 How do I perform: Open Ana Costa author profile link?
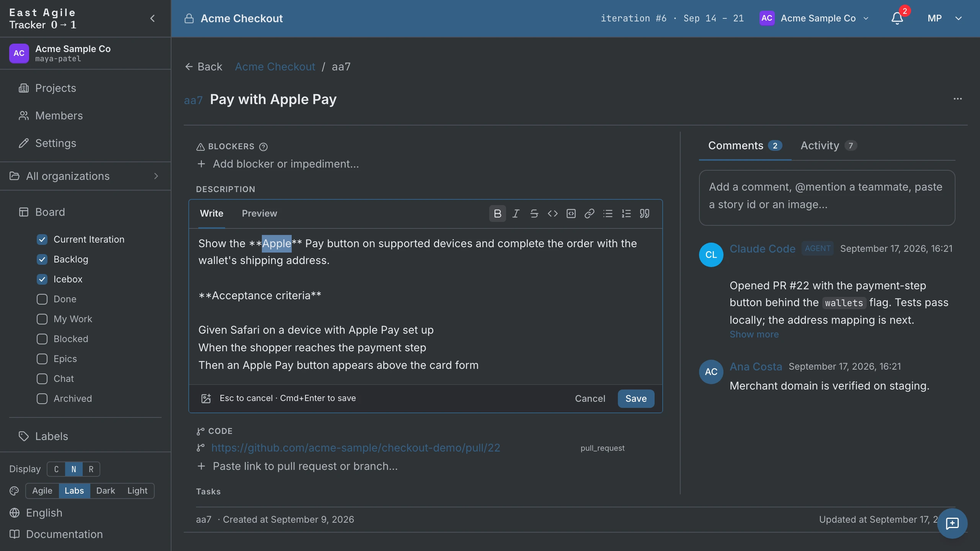coord(756,367)
